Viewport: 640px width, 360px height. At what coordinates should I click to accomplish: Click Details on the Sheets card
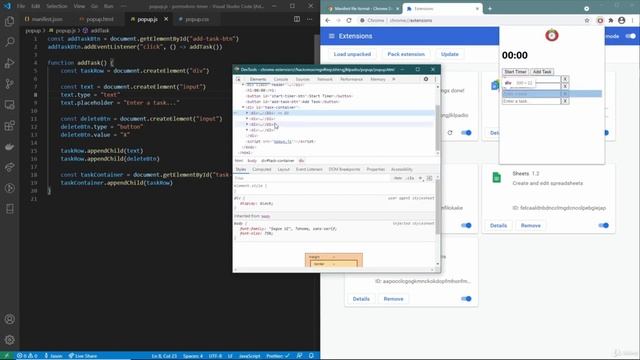pos(498,225)
